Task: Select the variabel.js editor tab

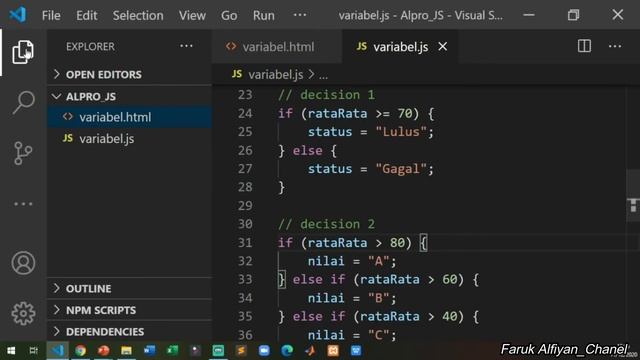Action: [400, 47]
